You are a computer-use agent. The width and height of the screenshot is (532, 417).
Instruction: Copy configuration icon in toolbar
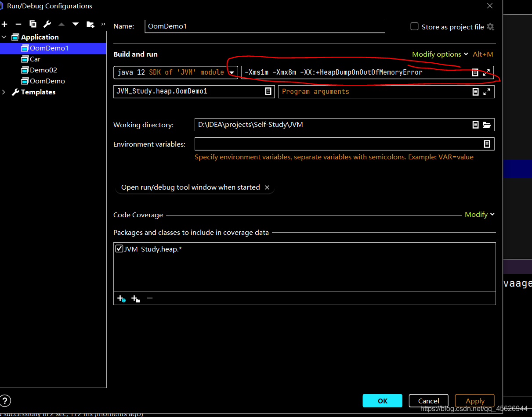tap(33, 24)
